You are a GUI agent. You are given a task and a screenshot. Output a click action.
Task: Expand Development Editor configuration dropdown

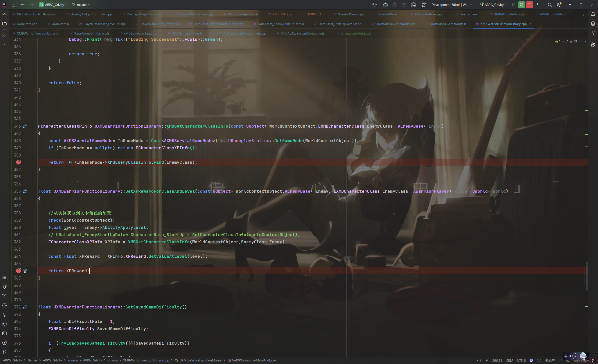pos(451,5)
